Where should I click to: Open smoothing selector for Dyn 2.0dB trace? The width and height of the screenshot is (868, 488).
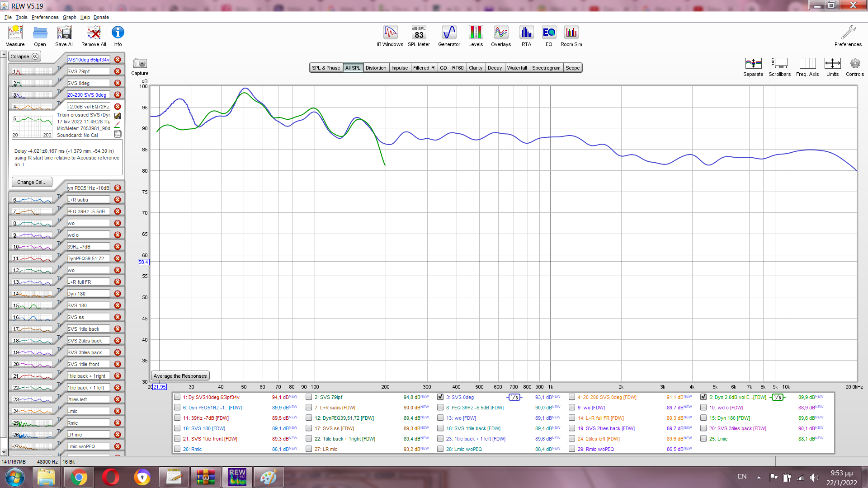[x=777, y=397]
